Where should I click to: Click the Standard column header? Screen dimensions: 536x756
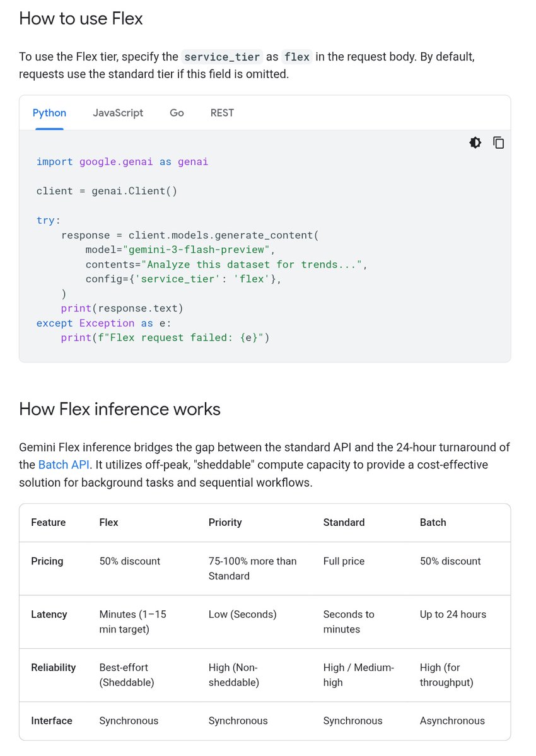(344, 522)
